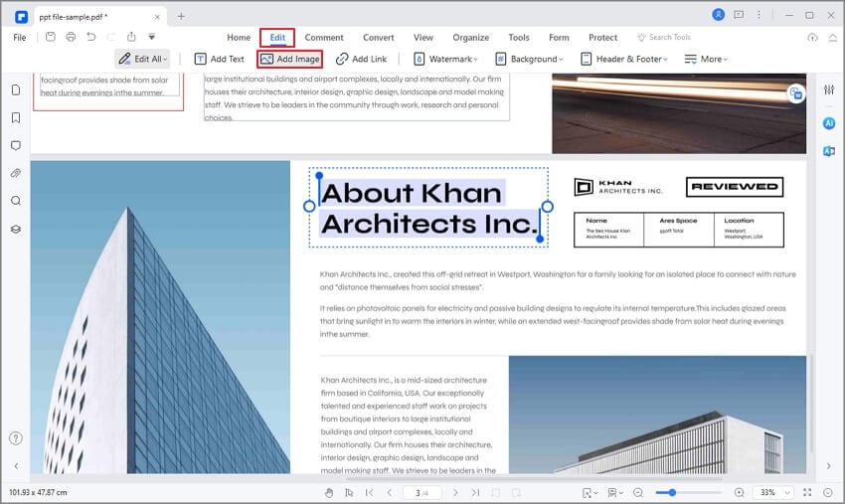Click the AI translate icon in right sidebar
The image size is (845, 504).
click(x=829, y=151)
